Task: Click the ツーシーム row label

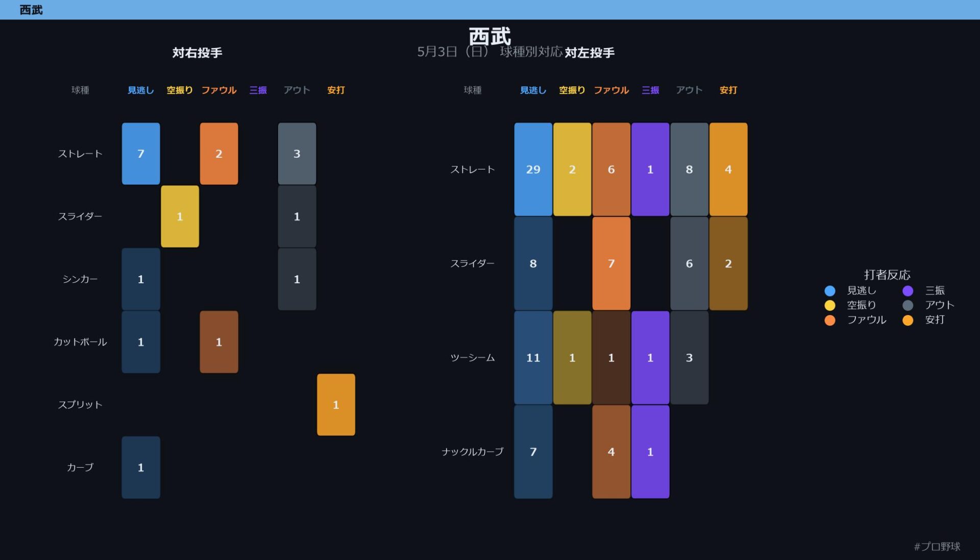Action: [473, 358]
